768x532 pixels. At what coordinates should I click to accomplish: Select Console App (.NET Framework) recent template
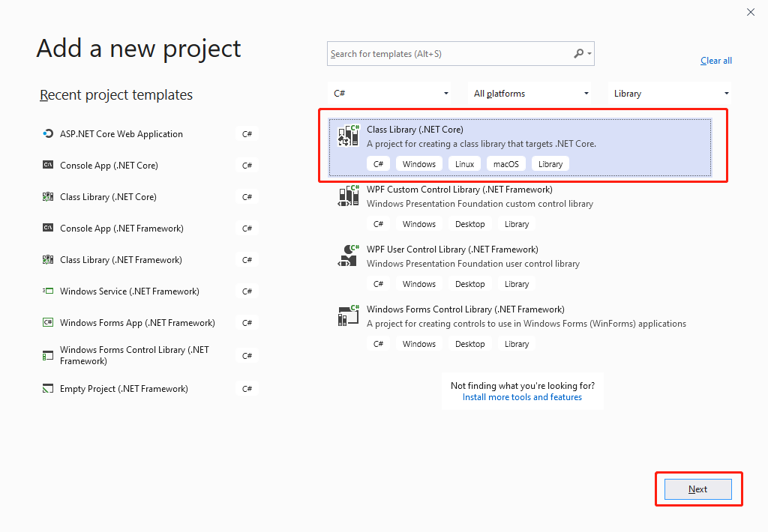pyautogui.click(x=149, y=228)
